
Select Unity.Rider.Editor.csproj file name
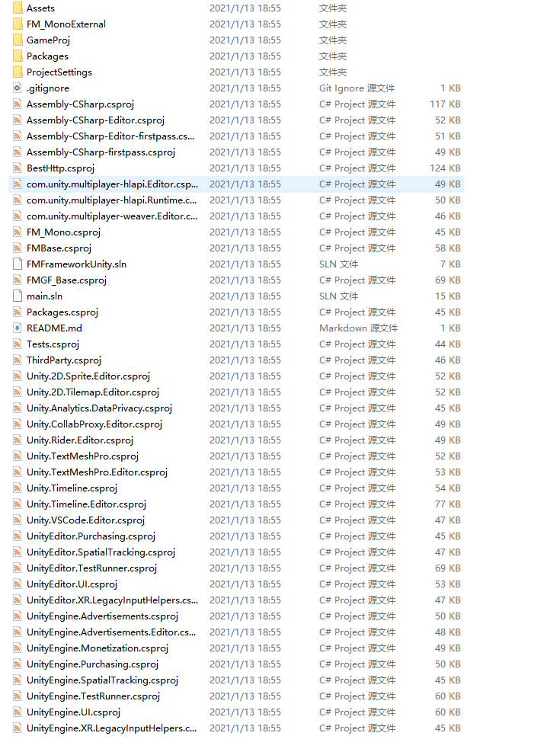[x=80, y=440]
